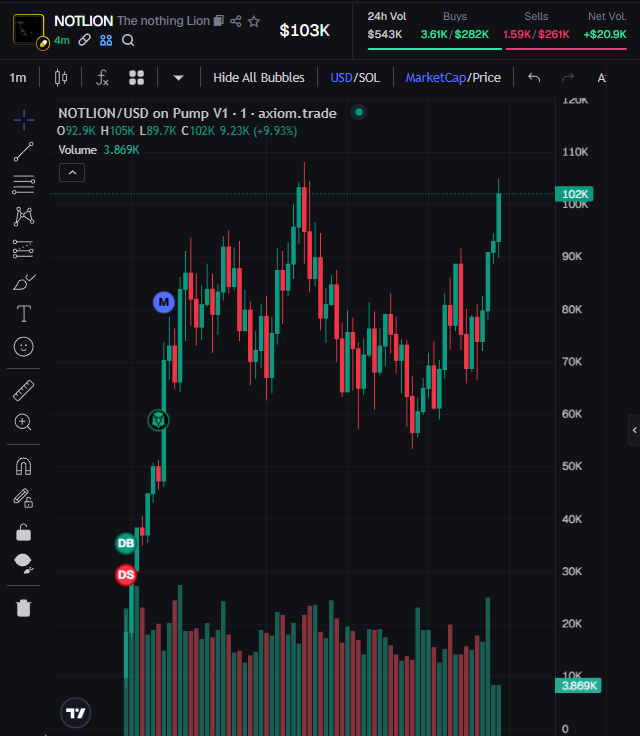Expand the right side panel arrow

634,430
